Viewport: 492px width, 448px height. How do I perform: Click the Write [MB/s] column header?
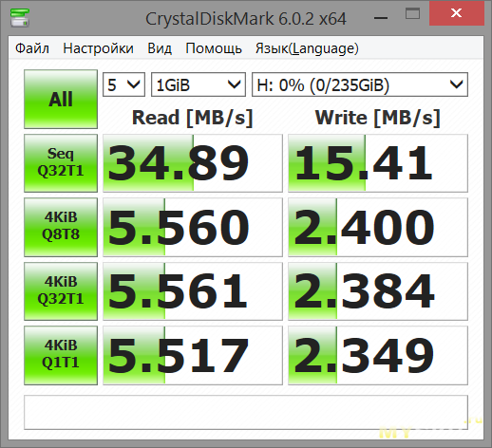tap(378, 118)
